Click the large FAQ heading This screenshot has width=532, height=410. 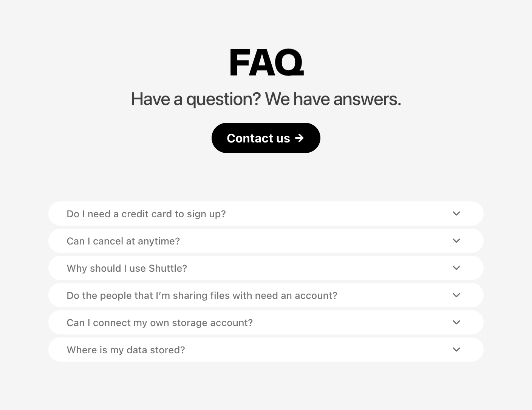(266, 62)
